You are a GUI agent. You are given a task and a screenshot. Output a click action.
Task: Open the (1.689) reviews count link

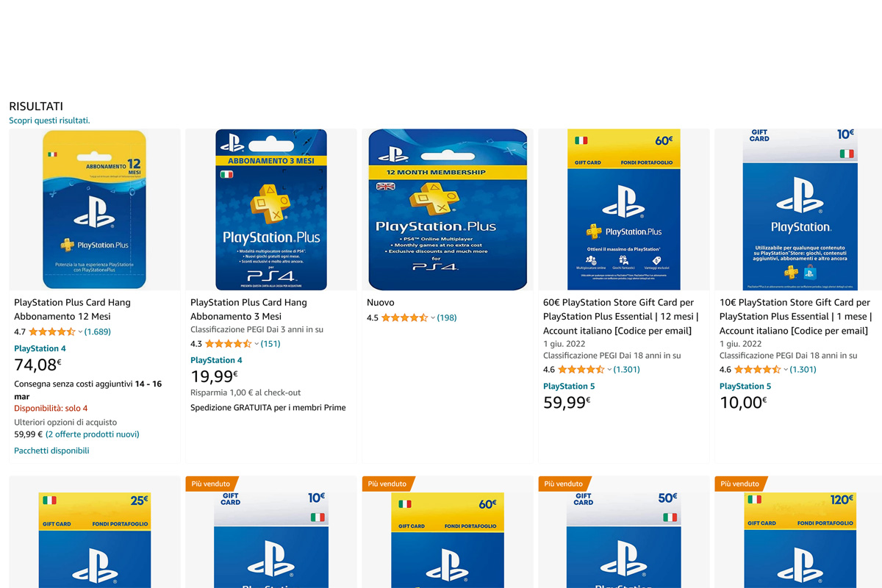click(x=98, y=332)
